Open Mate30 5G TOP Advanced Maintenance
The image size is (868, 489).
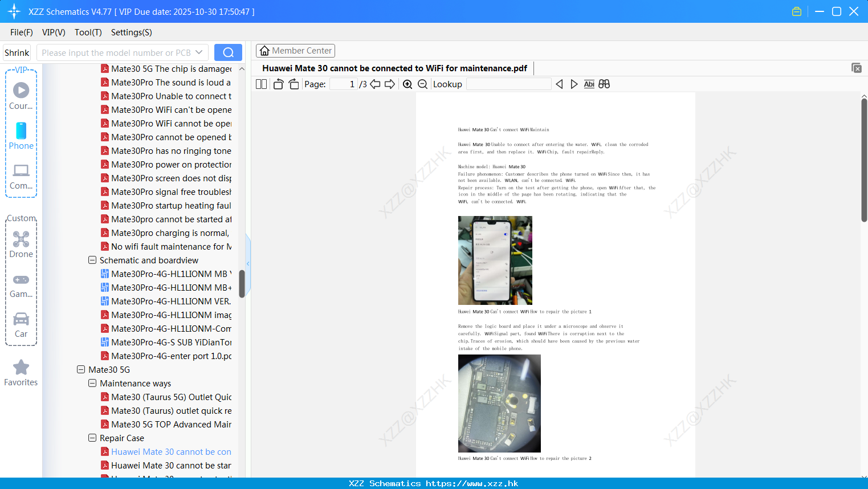(166, 424)
